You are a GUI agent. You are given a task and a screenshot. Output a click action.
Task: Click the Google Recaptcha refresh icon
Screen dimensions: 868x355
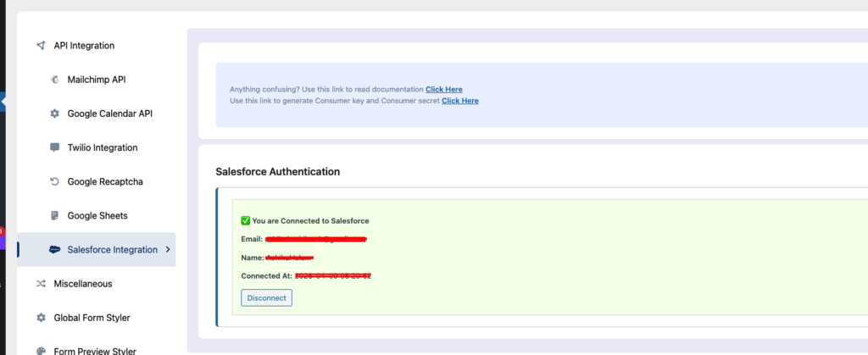tap(55, 181)
